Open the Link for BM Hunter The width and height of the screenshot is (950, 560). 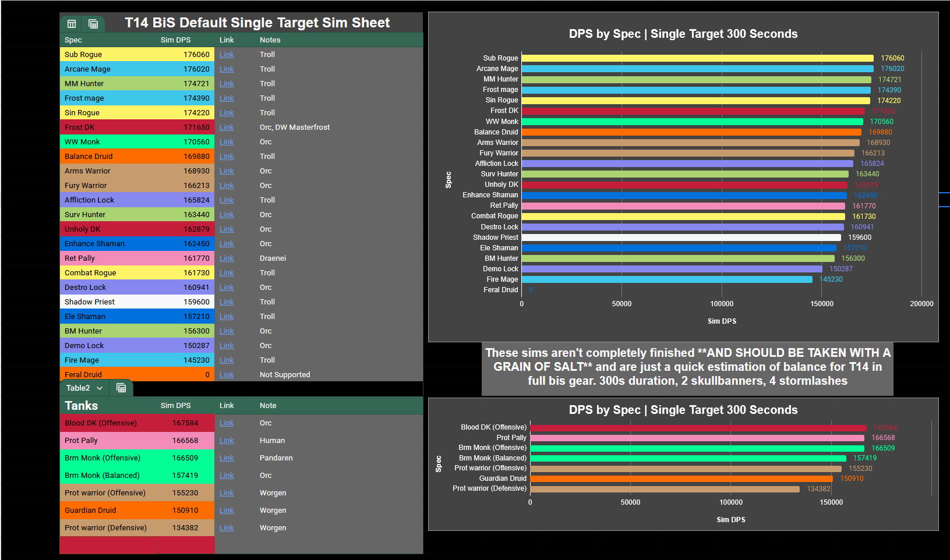[x=227, y=331]
